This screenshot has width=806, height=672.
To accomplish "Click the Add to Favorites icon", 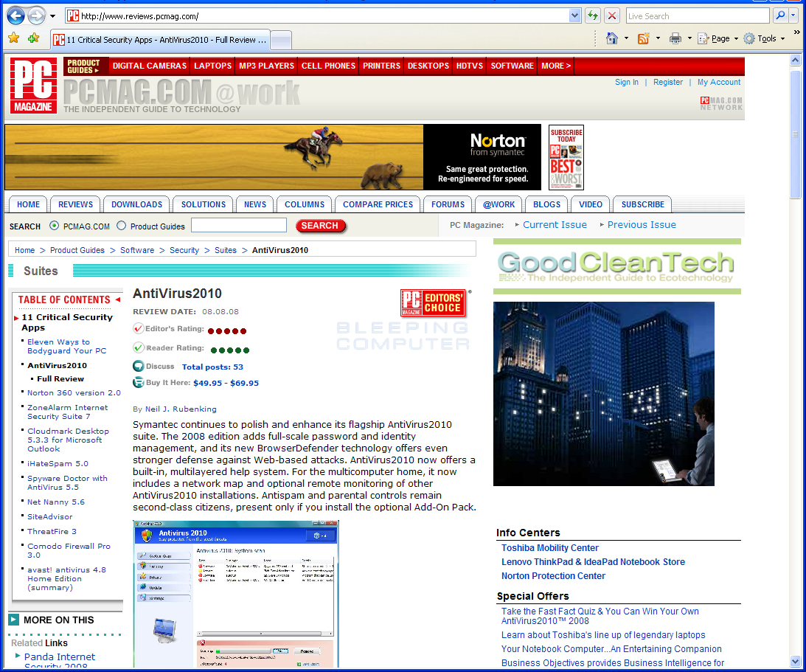I will click(34, 38).
